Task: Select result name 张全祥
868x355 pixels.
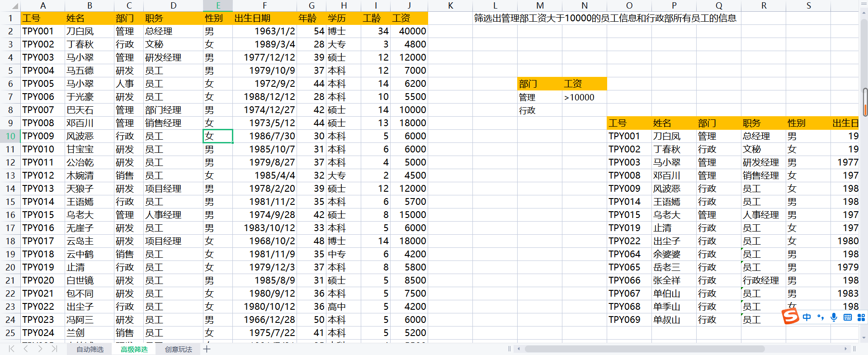Action: pos(674,280)
